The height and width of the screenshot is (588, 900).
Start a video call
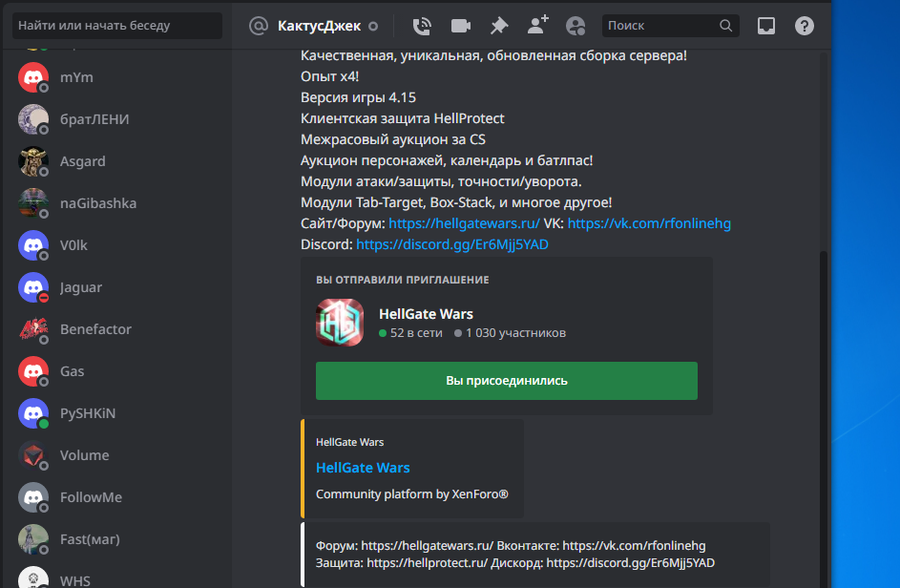(x=460, y=26)
